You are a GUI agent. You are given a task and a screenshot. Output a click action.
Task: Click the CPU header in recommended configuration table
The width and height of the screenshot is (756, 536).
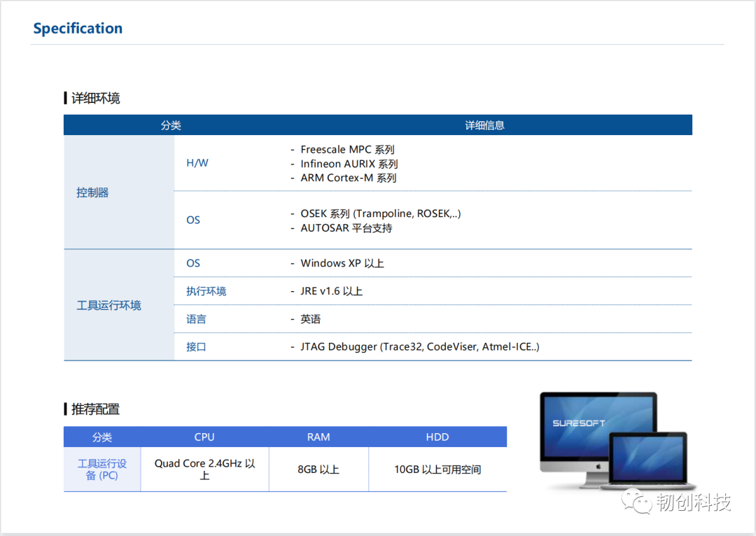click(204, 437)
